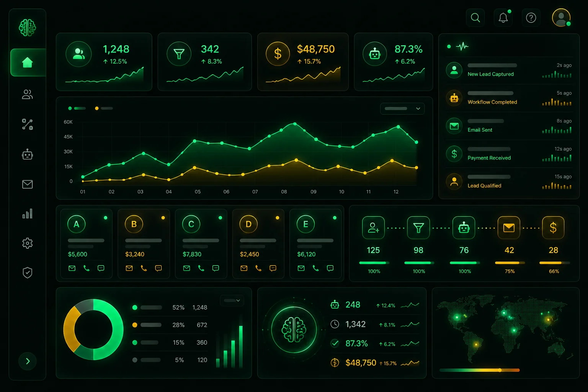Click the world map hotspot visualization
Screen dimensions: 588x392
pos(505,328)
